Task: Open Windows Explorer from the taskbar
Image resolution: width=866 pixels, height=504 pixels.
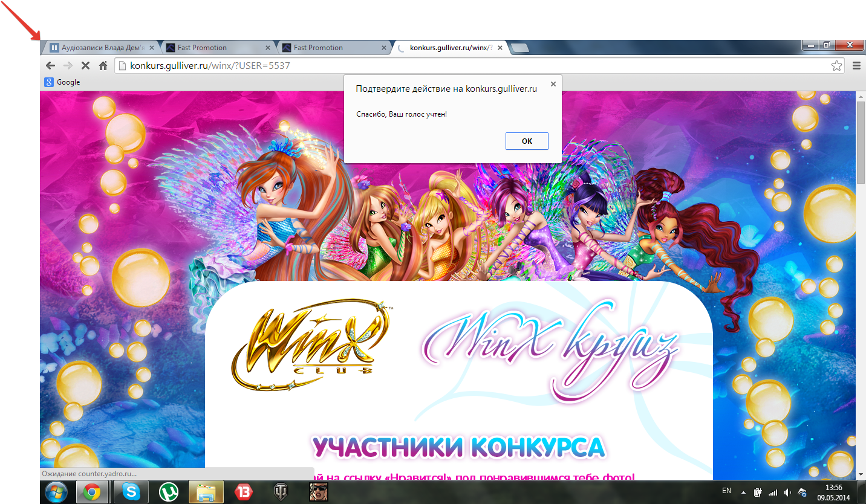Action: pyautogui.click(x=206, y=493)
